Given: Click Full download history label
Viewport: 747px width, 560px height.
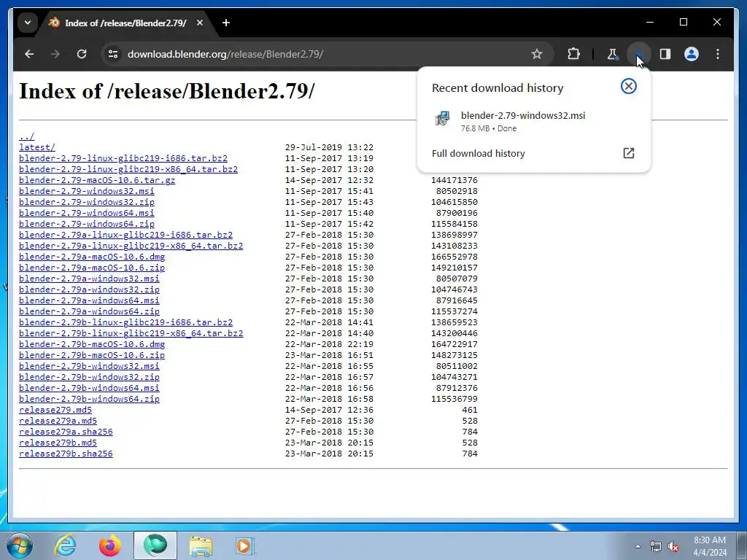Looking at the screenshot, I should [x=479, y=153].
